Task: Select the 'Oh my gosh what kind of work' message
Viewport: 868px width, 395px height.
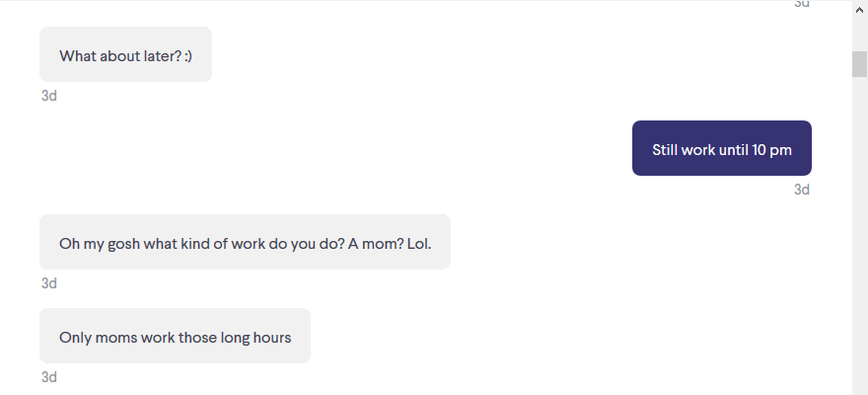Action: [x=246, y=242]
